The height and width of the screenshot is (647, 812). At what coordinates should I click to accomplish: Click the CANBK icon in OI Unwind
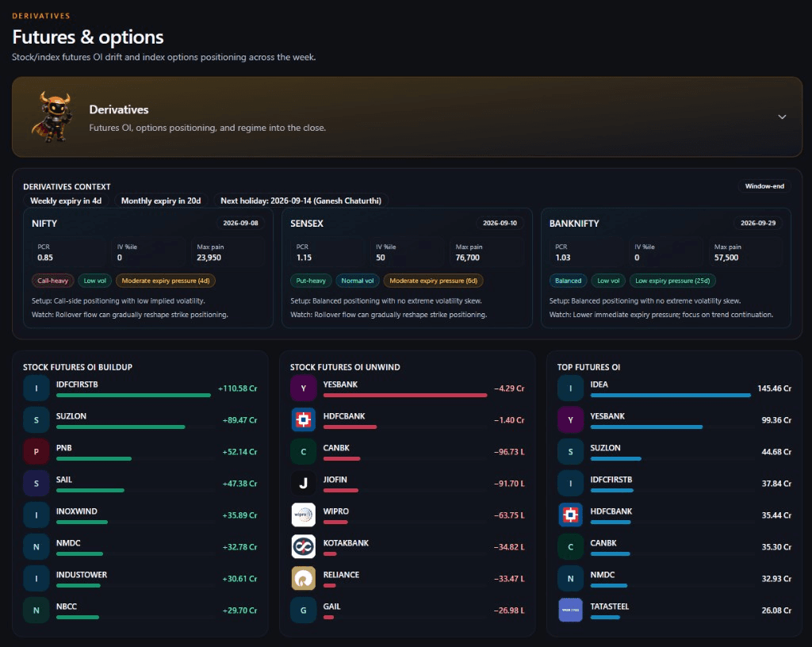click(x=304, y=451)
